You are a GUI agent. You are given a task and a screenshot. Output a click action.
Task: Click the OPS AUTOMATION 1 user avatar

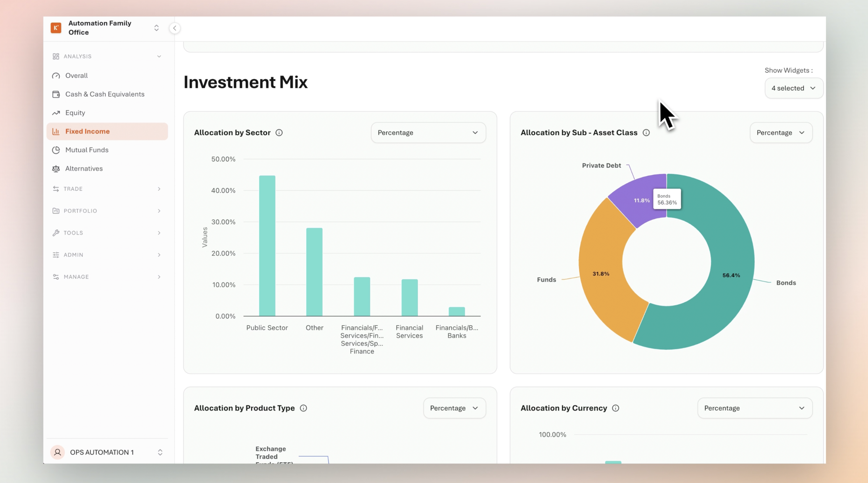pyautogui.click(x=58, y=452)
